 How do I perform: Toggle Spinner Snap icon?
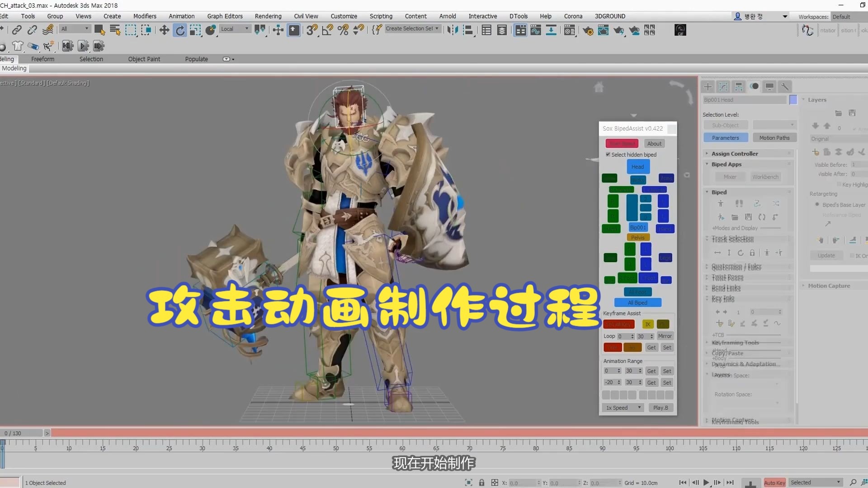tap(359, 30)
